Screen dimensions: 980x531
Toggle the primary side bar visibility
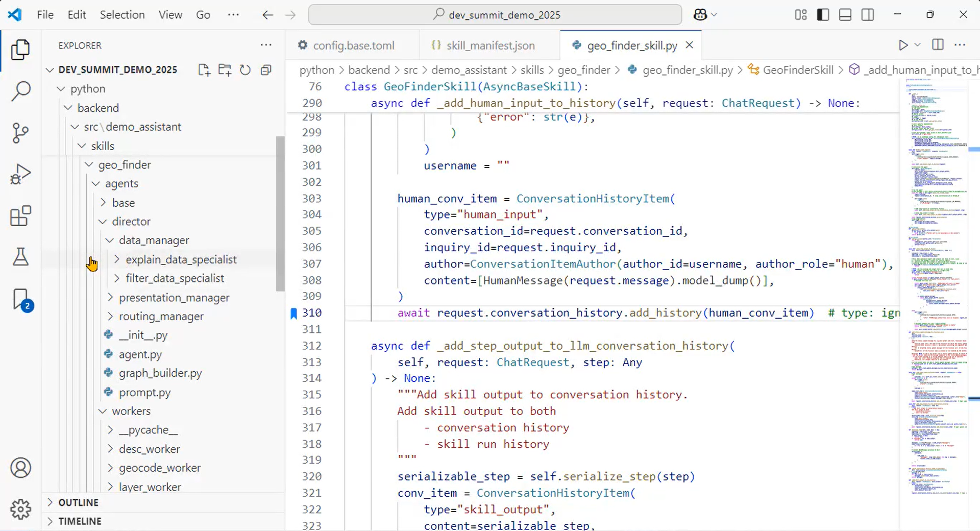point(823,15)
